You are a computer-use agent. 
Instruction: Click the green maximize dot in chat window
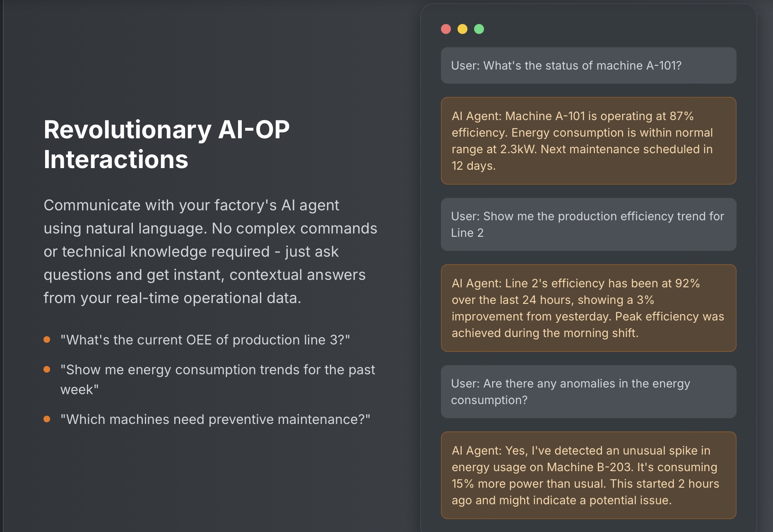point(479,29)
